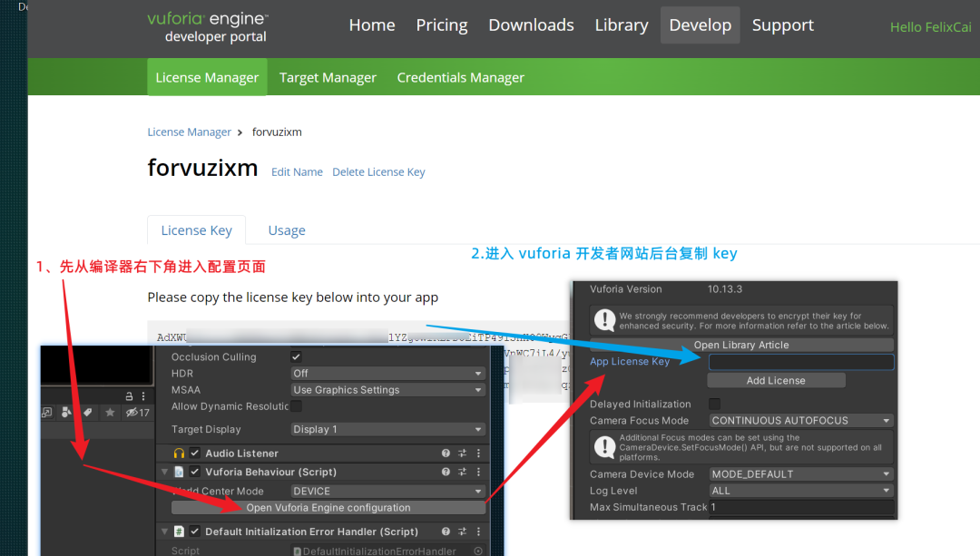Click the Vuforia Behaviour script file icon

pos(179,472)
